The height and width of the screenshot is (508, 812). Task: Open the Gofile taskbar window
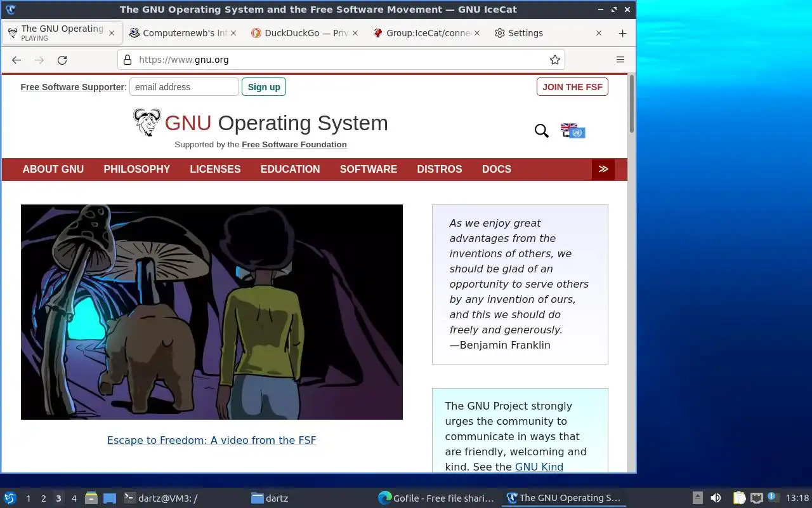coord(438,498)
